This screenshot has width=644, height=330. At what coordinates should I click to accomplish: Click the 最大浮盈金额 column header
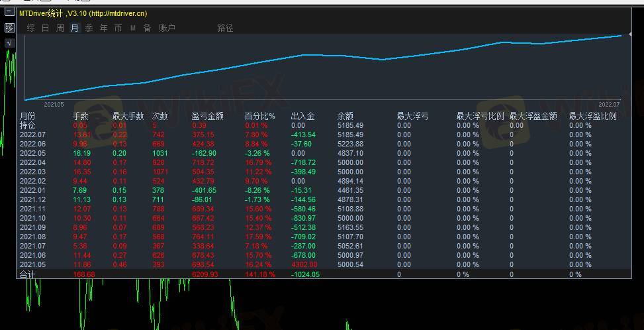point(533,117)
